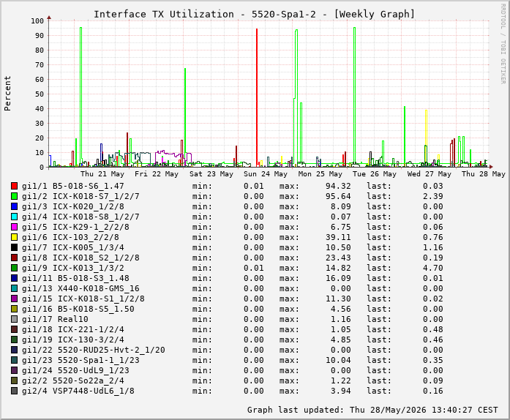Select legend label gi1/4 ICX-K018-S8_1/2/7
The image size is (510, 420).
coord(80,217)
